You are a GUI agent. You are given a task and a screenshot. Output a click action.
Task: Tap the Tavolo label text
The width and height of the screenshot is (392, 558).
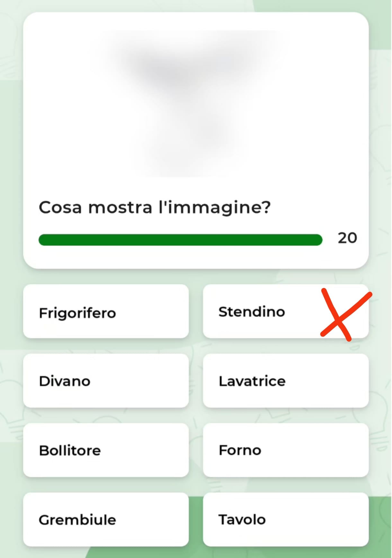tap(242, 520)
